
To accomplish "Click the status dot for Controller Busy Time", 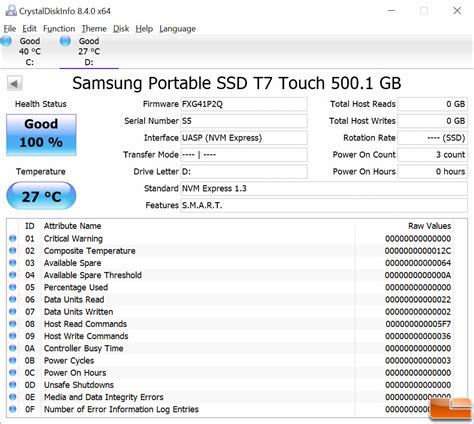I will click(x=13, y=348).
